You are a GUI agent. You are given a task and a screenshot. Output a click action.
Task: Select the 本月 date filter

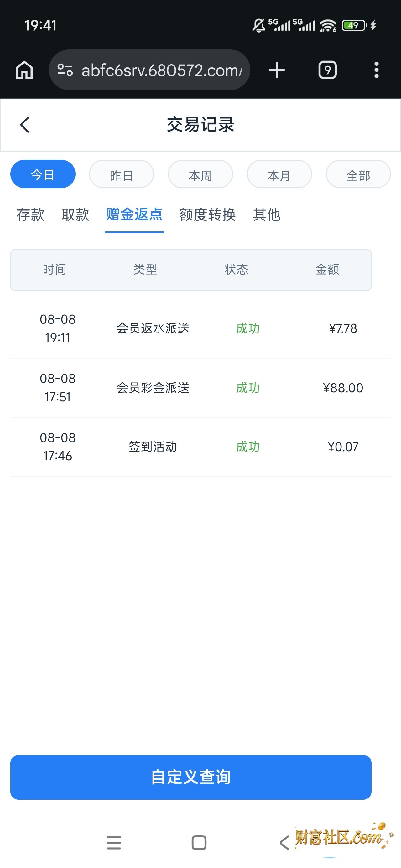(279, 174)
